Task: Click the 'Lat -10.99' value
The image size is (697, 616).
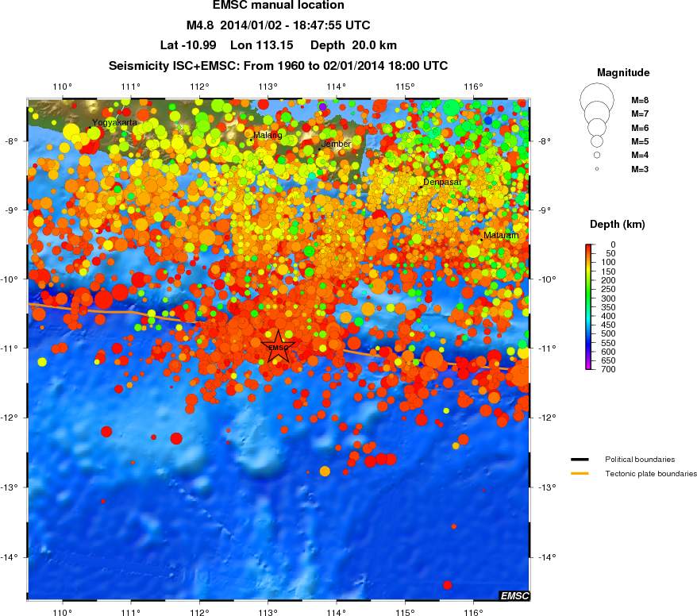Action: click(x=188, y=45)
